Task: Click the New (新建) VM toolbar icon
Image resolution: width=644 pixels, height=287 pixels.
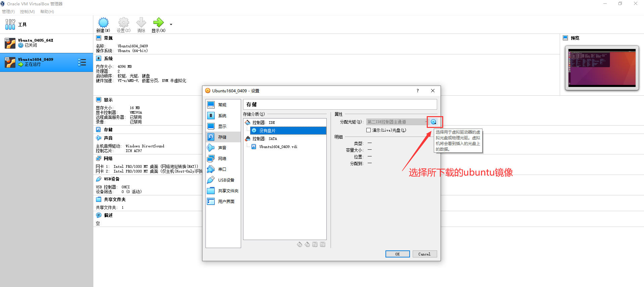Action: click(x=103, y=22)
